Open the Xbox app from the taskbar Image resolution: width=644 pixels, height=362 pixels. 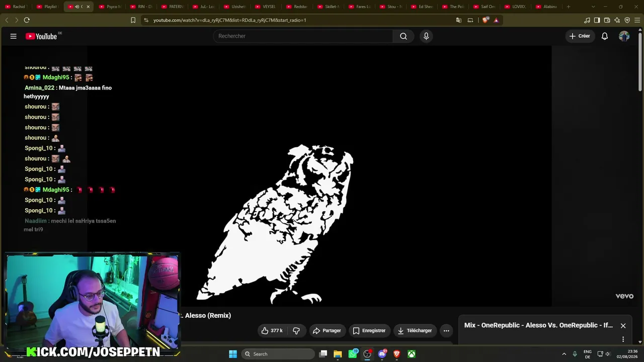(x=412, y=354)
